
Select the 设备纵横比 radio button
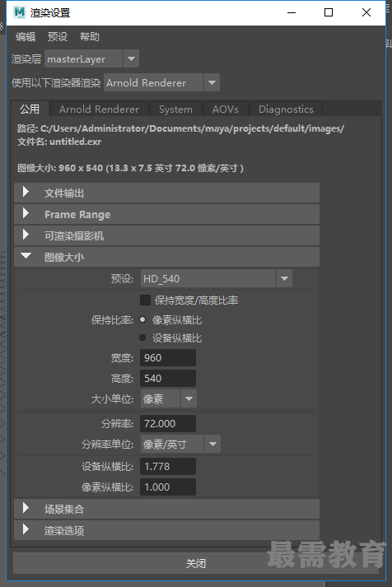[142, 338]
